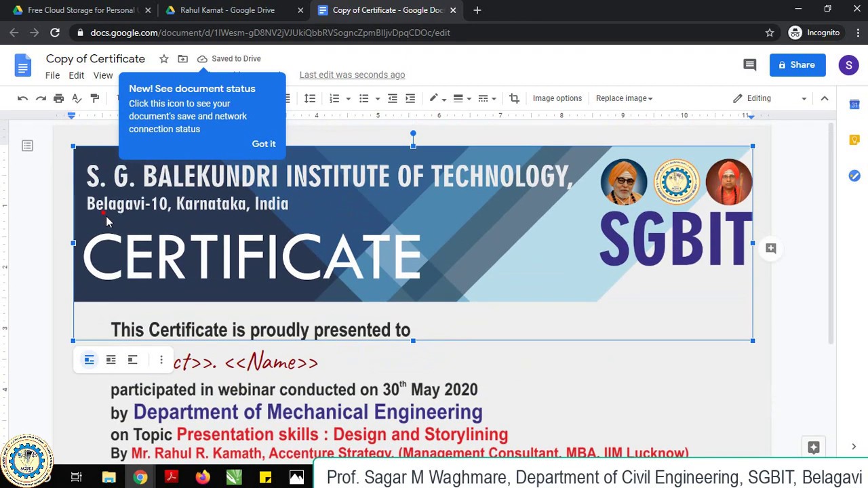Click the Saved to Drive cloud icon
Screen dimensions: 868x488
(x=202, y=59)
